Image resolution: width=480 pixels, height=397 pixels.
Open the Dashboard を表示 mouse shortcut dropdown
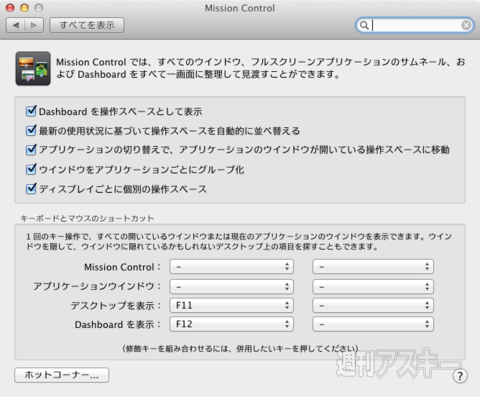pyautogui.click(x=373, y=324)
